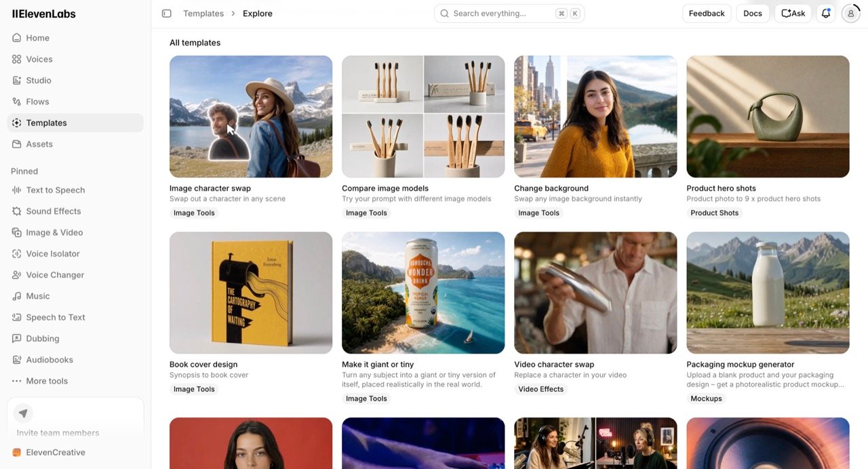The height and width of the screenshot is (469, 868).
Task: Open Make it giant or tiny thumbnail
Action: (423, 293)
